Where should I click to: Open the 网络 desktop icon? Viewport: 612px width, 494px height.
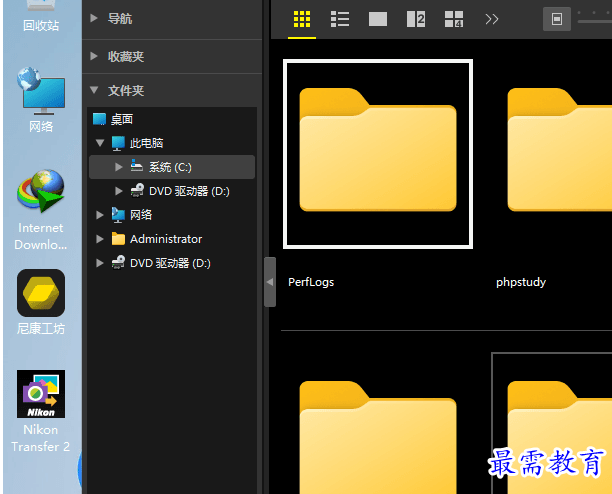(x=41, y=100)
